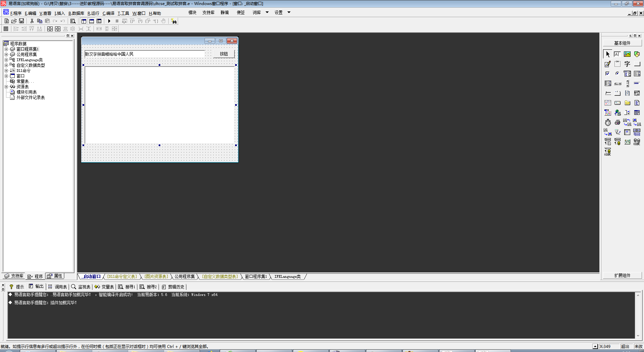Viewport: 644px width, 352px height.
Task: Select the Printer component in palette
Action: click(x=618, y=123)
